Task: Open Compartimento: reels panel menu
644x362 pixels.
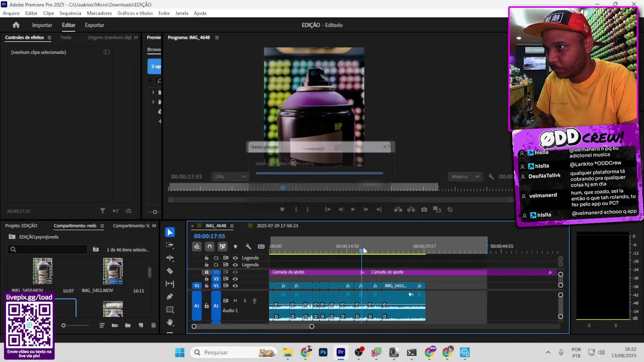Action: point(102,226)
